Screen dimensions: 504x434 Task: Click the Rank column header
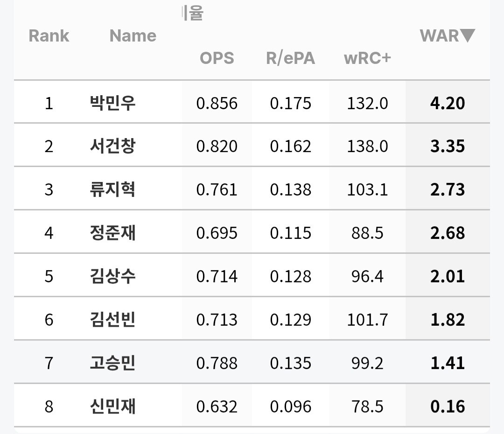coord(49,35)
